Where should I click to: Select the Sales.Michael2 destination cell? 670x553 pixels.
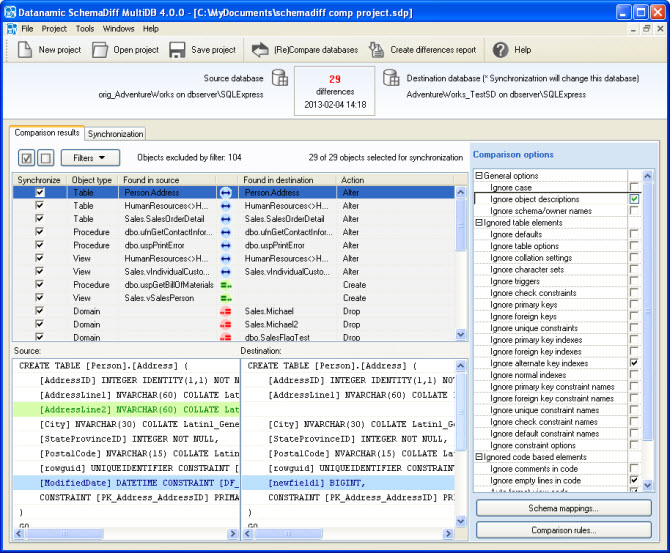pyautogui.click(x=288, y=324)
